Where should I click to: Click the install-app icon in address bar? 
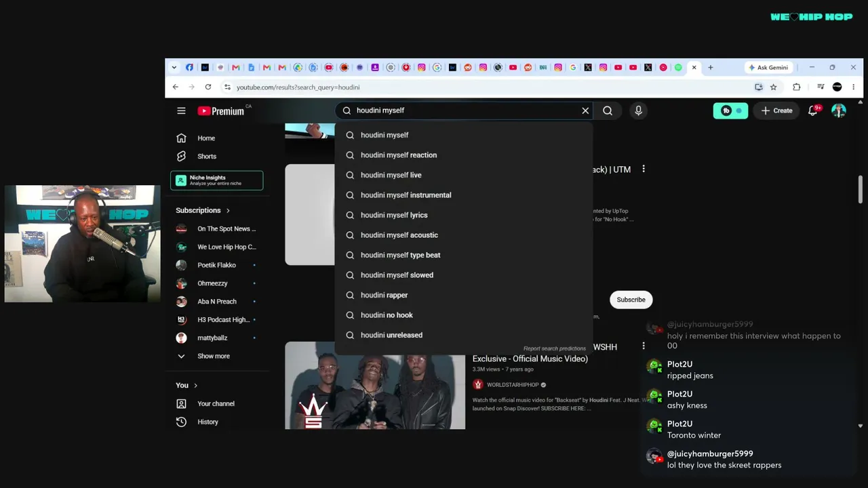tap(759, 87)
